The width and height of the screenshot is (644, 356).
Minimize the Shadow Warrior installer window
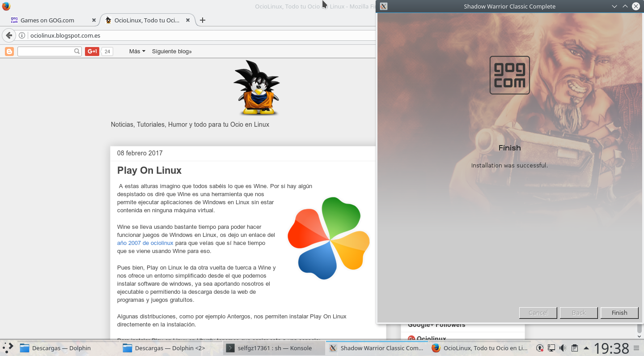(x=614, y=6)
